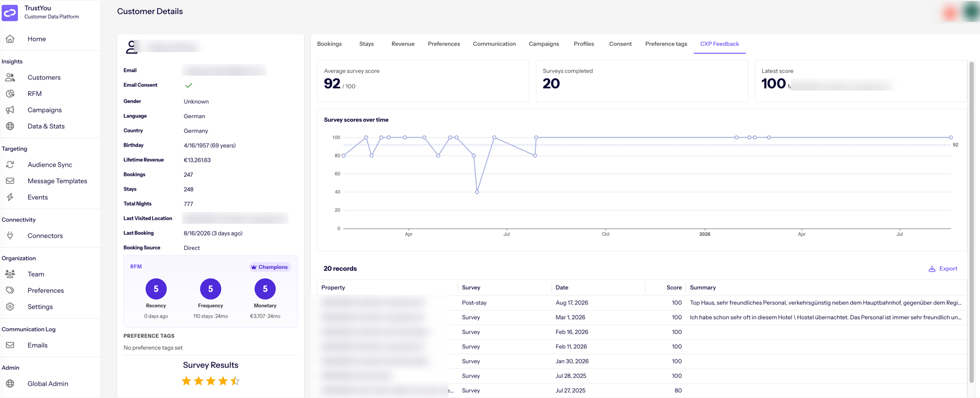
Task: Sort records by Score column header
Action: 674,288
